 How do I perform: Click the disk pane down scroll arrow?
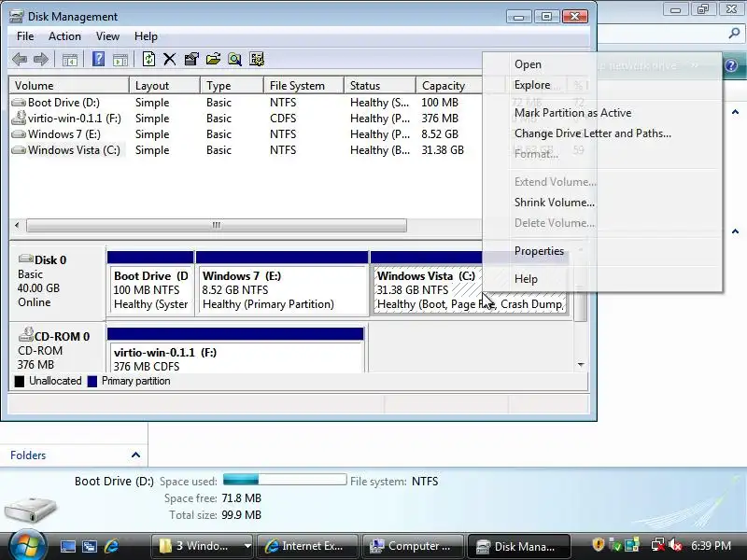point(581,365)
